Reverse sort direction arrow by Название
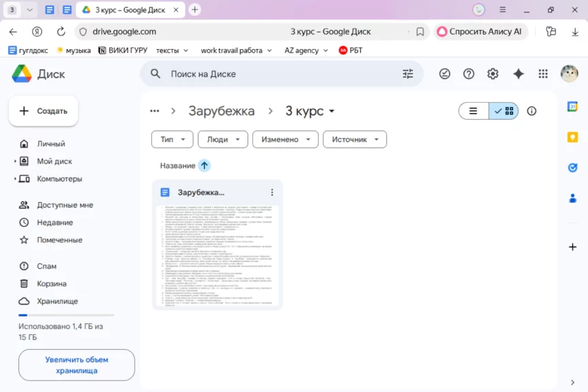The width and height of the screenshot is (588, 392). pos(204,165)
